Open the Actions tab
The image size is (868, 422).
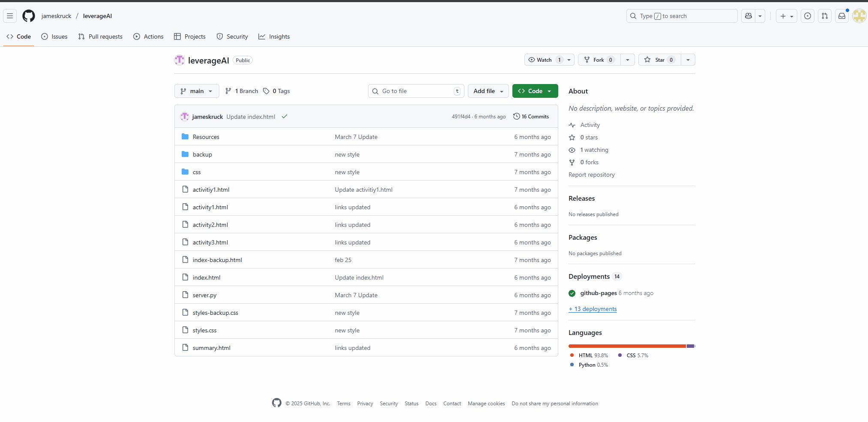[148, 36]
